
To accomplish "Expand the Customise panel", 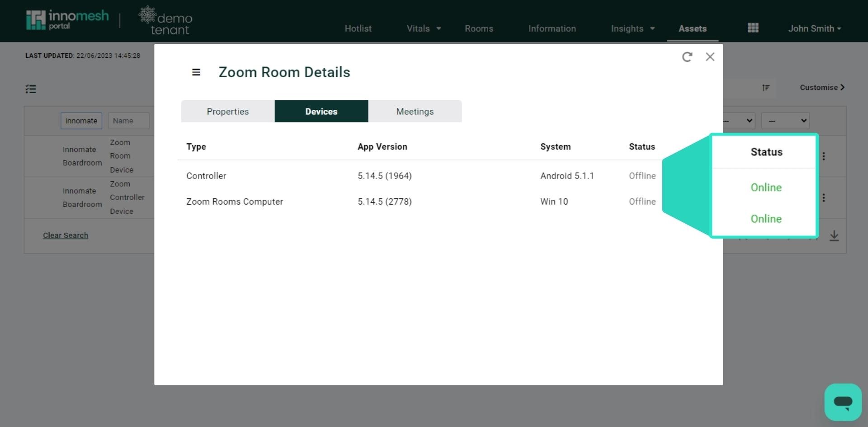I will 822,87.
